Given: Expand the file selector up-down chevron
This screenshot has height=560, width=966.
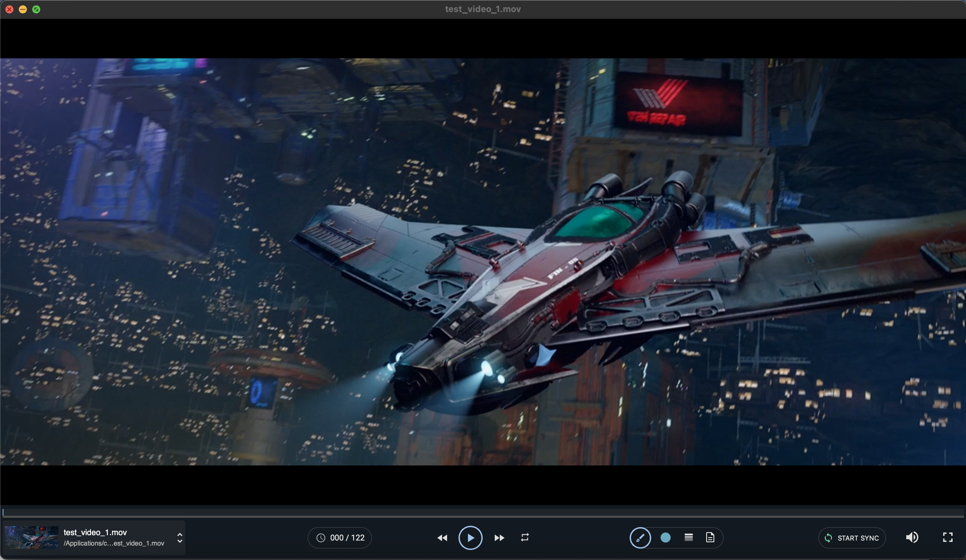Looking at the screenshot, I should point(180,538).
